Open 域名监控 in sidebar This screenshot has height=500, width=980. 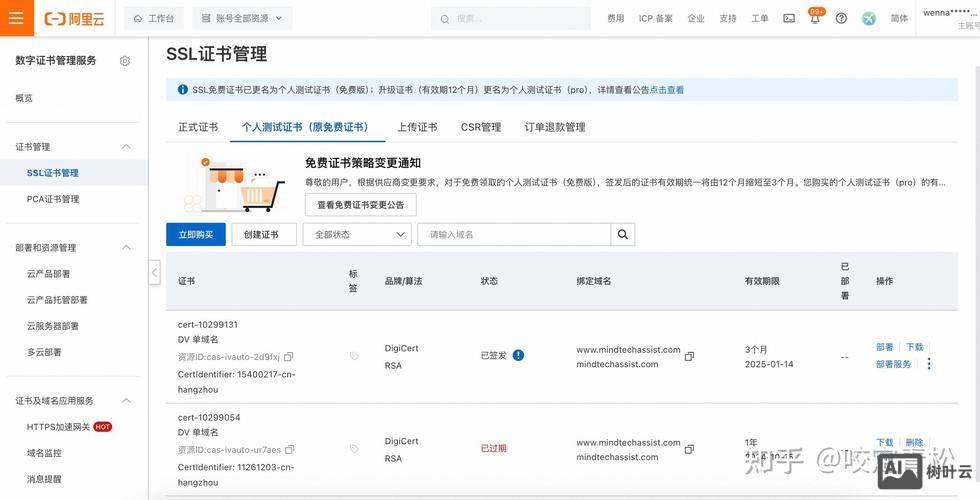(x=44, y=453)
